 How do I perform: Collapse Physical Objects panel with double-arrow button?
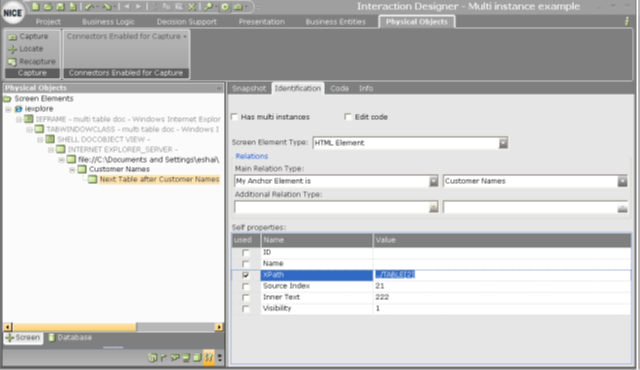(x=219, y=88)
